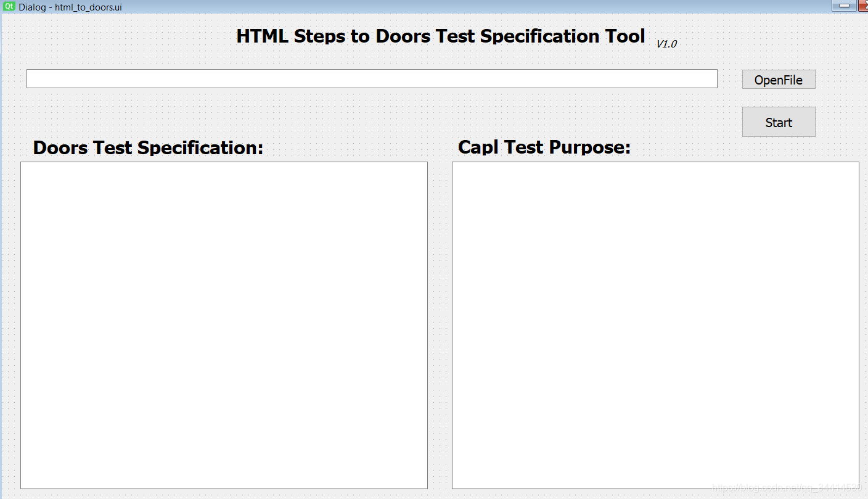Click the Qt logo icon in title bar
This screenshot has width=868, height=499.
[x=9, y=6]
